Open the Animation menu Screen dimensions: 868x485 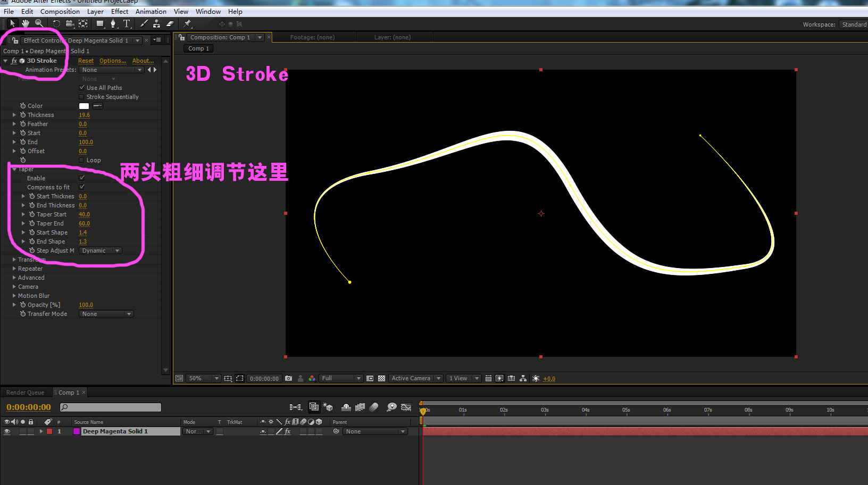(151, 11)
